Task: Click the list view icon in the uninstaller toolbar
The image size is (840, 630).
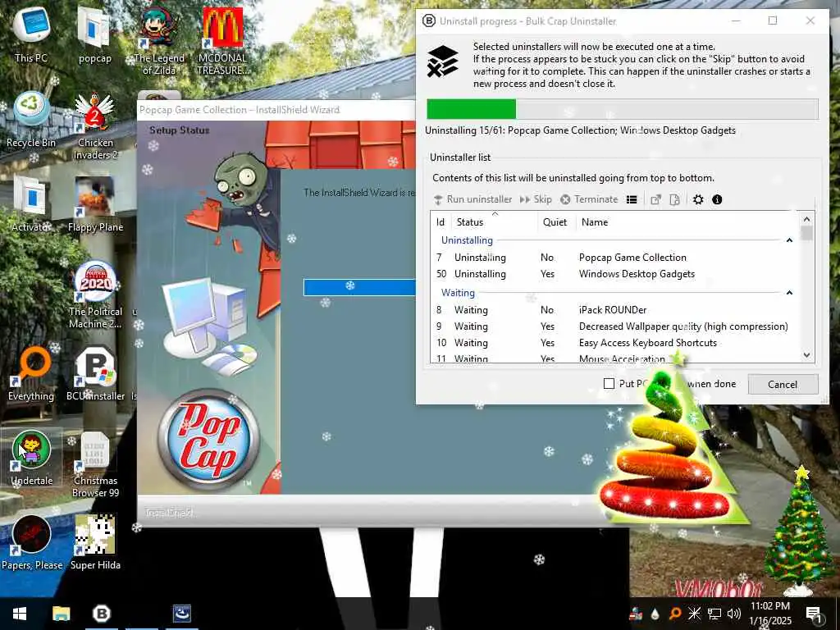Action: tap(632, 200)
